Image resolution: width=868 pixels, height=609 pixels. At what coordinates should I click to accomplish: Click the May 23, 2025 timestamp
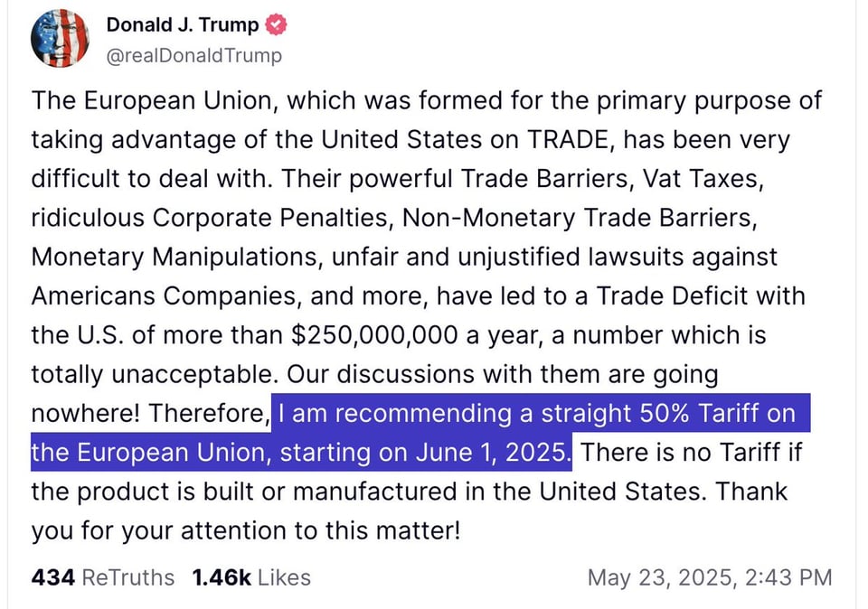710,576
